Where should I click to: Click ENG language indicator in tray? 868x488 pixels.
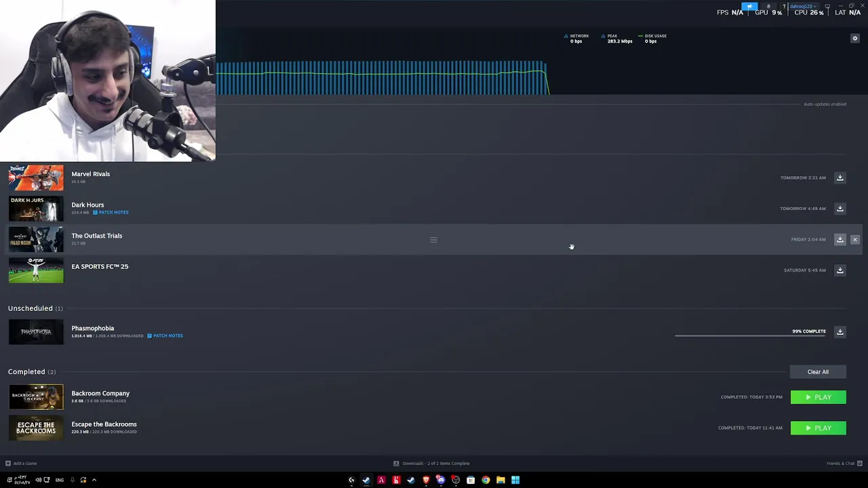[60, 480]
